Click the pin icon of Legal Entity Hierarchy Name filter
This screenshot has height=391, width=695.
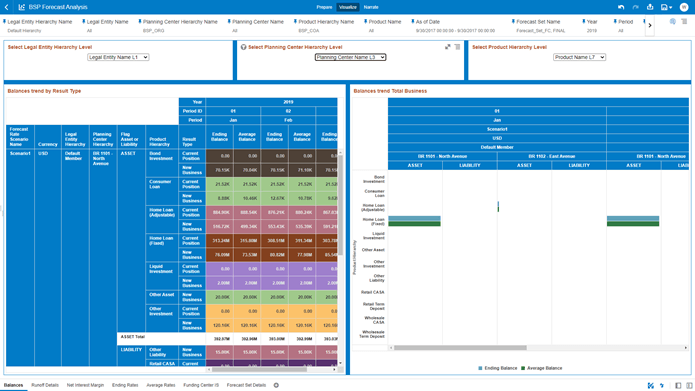click(x=4, y=21)
